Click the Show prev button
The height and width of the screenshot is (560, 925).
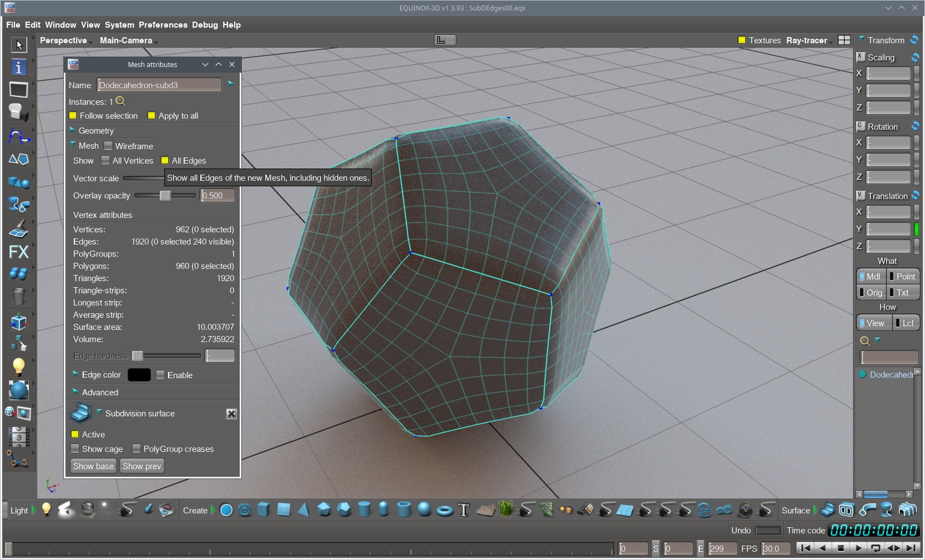pyautogui.click(x=141, y=466)
